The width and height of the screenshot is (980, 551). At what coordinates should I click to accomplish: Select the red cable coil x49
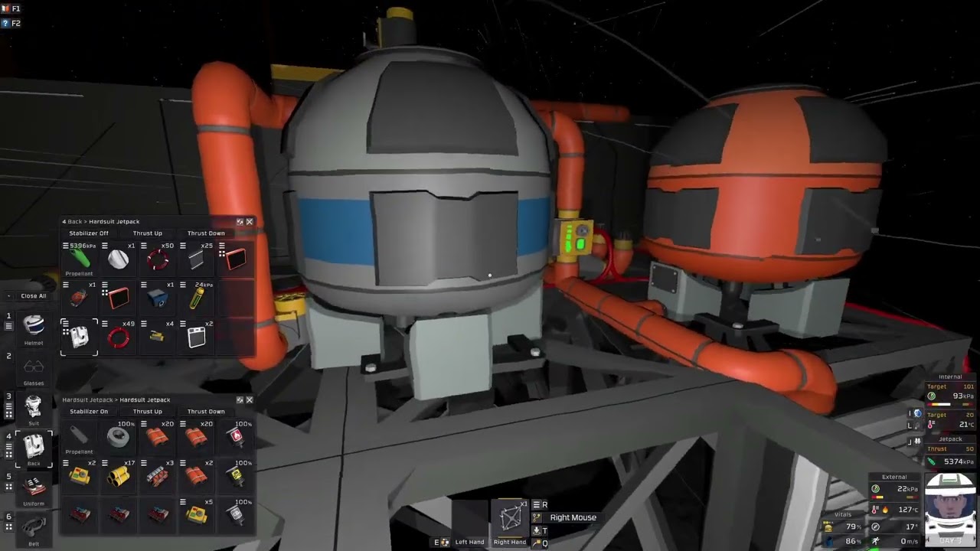tap(119, 337)
